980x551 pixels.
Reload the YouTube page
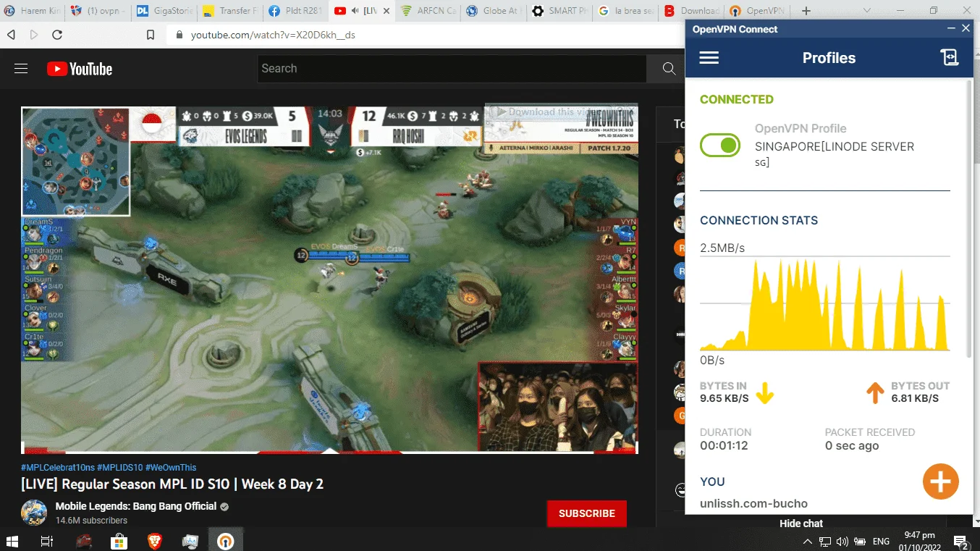(x=57, y=35)
